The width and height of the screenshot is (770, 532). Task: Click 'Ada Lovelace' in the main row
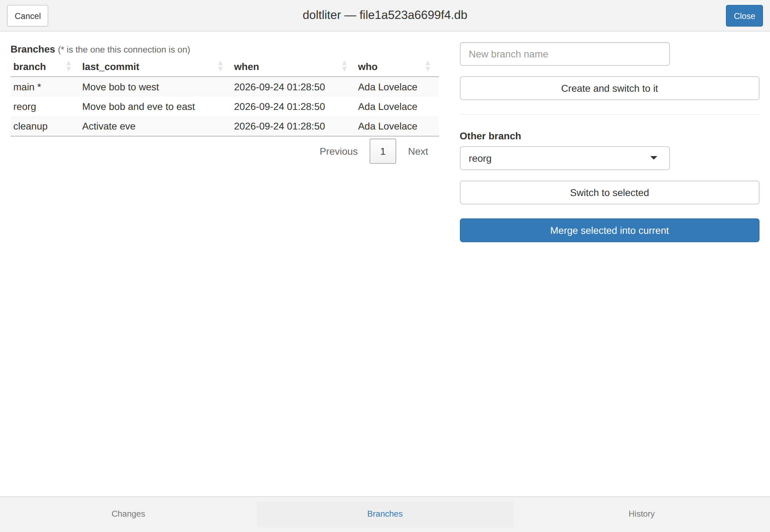tap(387, 87)
